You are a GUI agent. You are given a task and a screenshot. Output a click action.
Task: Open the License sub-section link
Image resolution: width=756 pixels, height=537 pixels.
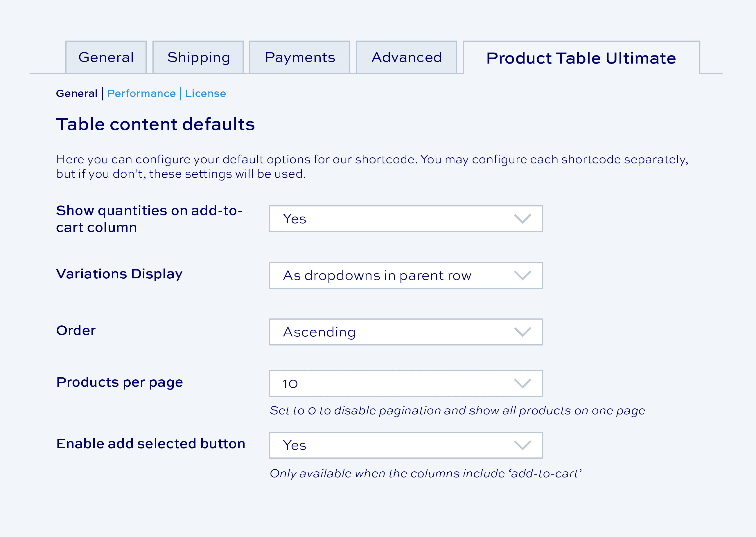coord(205,93)
